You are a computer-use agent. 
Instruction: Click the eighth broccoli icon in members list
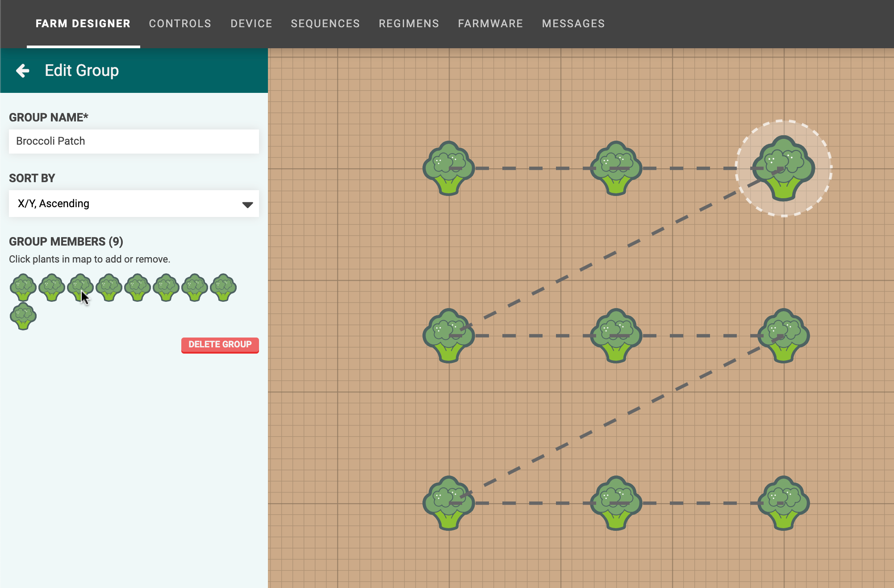pos(223,288)
